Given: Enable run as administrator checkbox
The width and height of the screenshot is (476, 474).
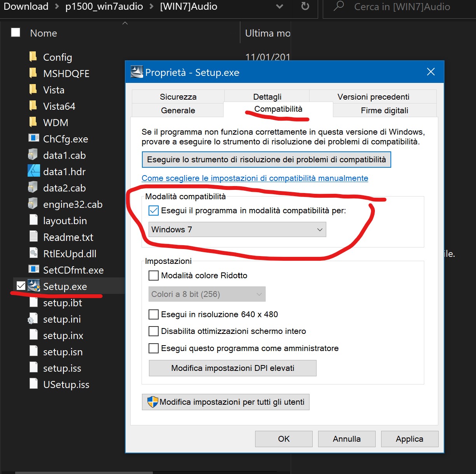Looking at the screenshot, I should click(154, 348).
